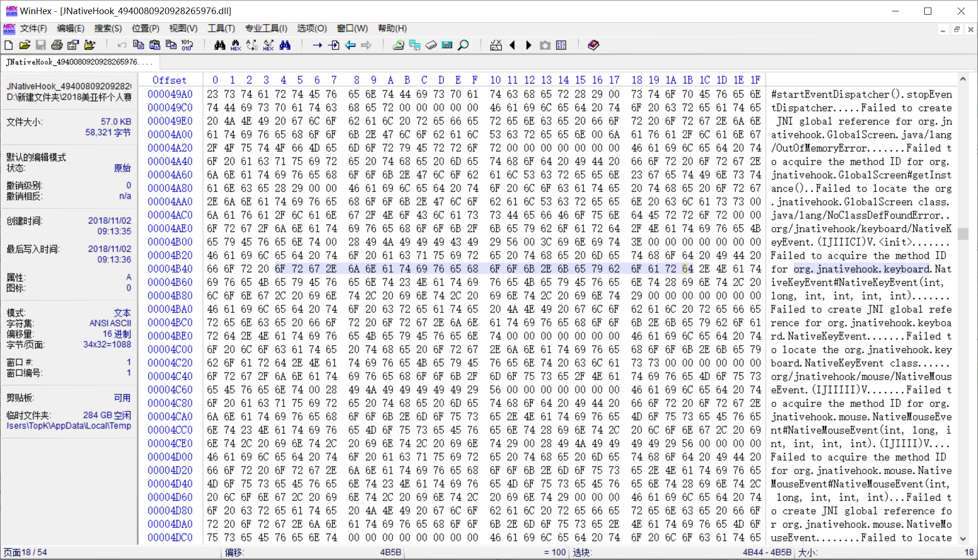The image size is (978, 560).
Task: Open Find Text binoculars icon
Action: (x=220, y=45)
